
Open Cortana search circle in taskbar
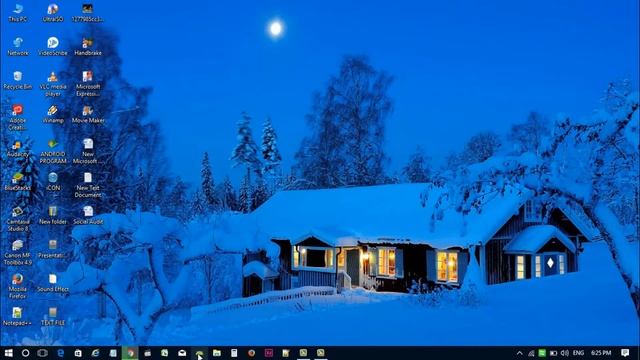click(25, 353)
